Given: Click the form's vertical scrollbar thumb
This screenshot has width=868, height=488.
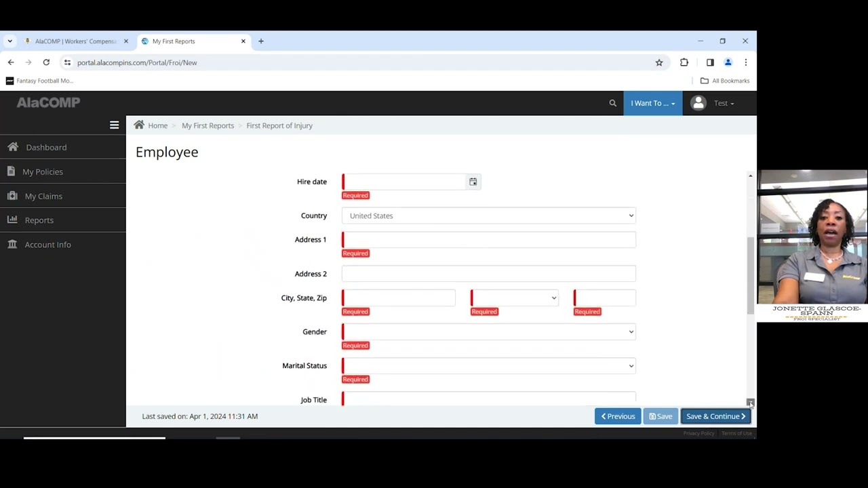Looking at the screenshot, I should coord(750,275).
